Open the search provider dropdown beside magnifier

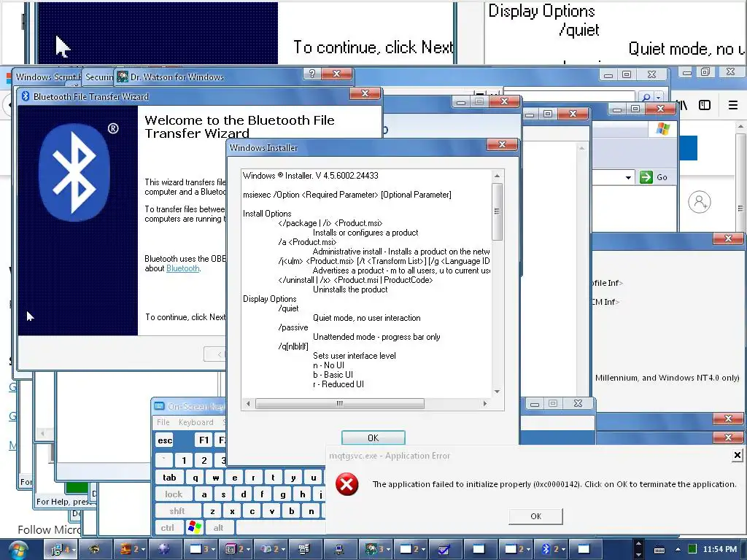coord(659,97)
